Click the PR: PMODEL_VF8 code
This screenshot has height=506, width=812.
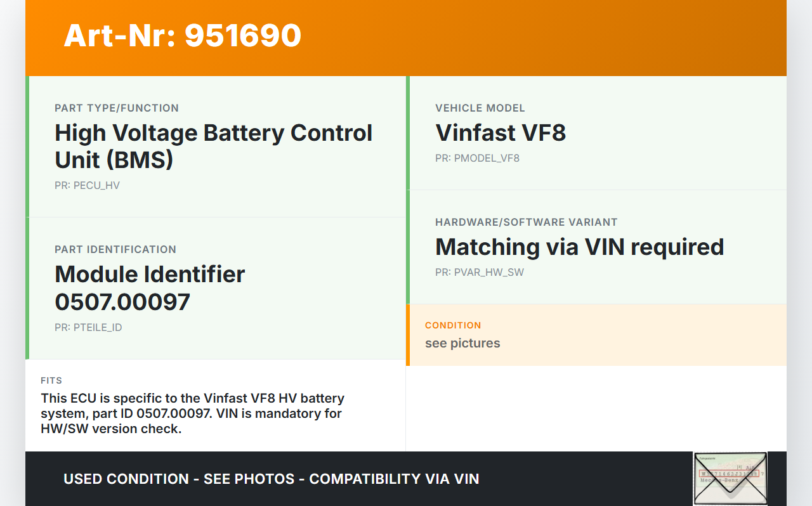(477, 159)
